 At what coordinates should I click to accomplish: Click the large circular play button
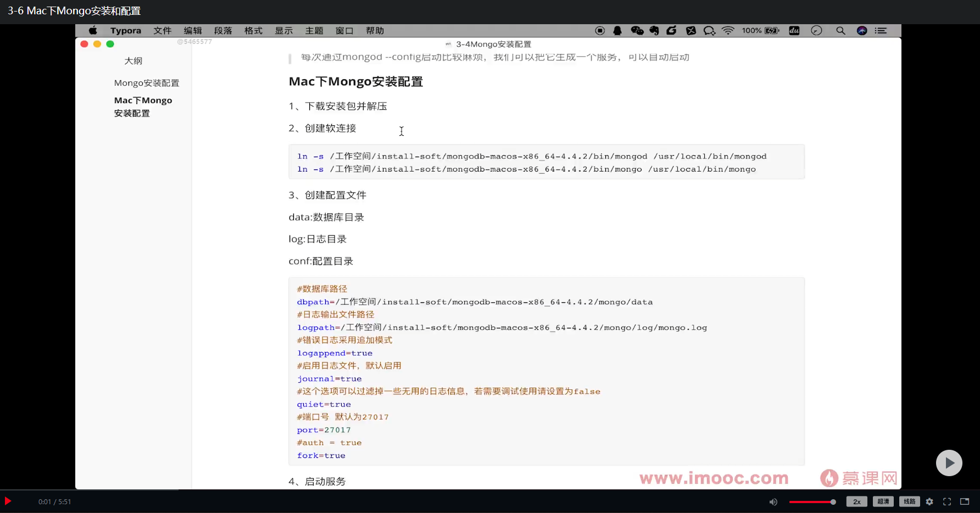(949, 463)
